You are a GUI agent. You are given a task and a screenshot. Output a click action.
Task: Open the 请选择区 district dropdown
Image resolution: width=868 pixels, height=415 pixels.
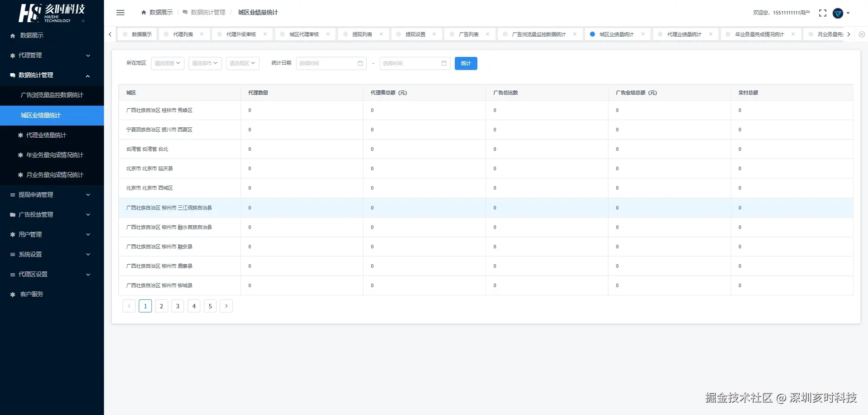(242, 63)
